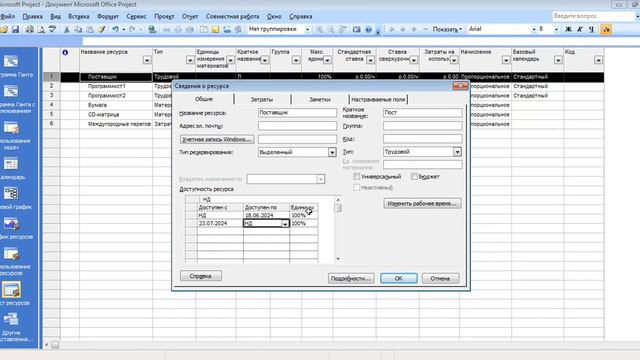Open the Доступен по date dropdown arrow

click(x=285, y=224)
